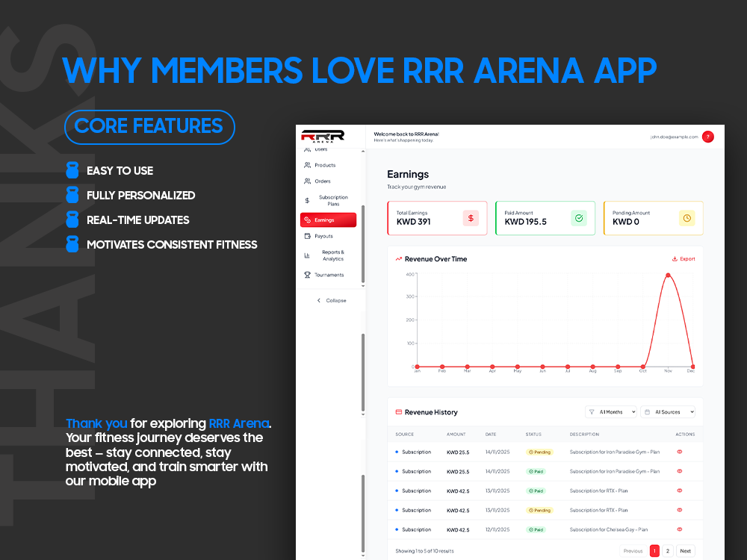The width and height of the screenshot is (747, 560).
Task: Click view action for second Iron Paradise row
Action: pos(680,471)
